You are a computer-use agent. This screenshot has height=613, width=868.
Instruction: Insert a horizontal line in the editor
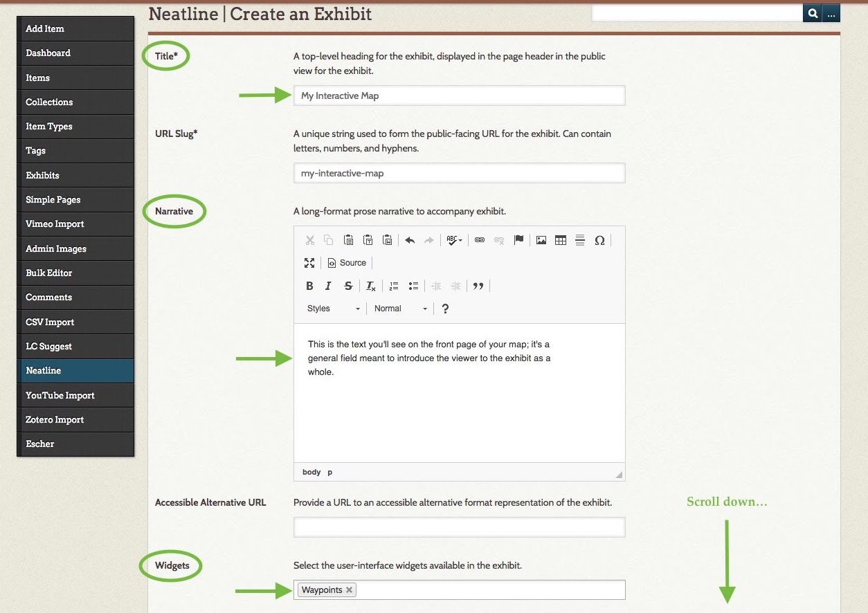click(x=580, y=240)
